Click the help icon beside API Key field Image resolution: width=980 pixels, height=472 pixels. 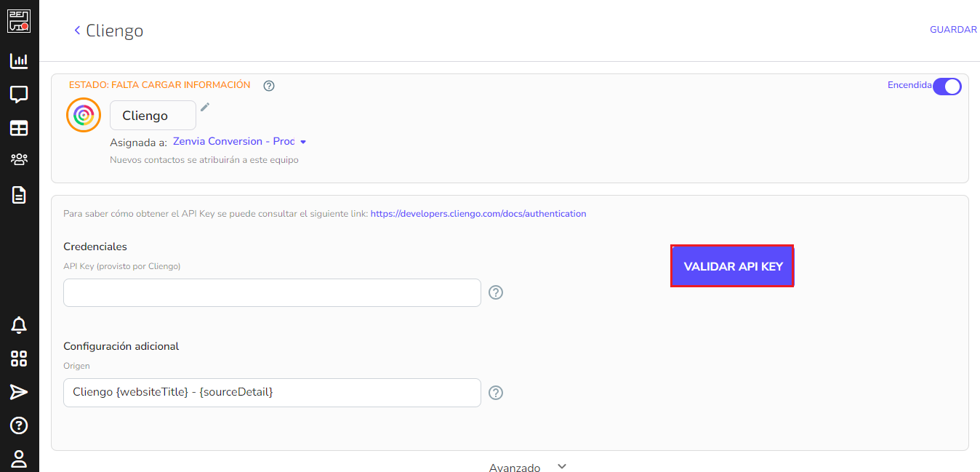click(x=496, y=292)
